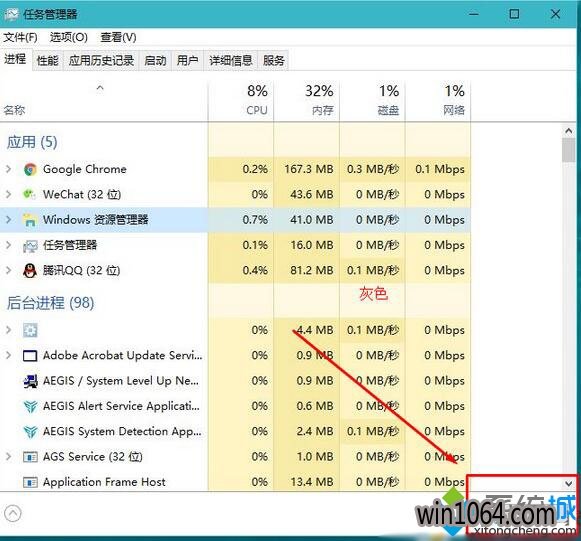
Task: Click the Adobe Acrobat Update Service icon
Action: click(30, 356)
